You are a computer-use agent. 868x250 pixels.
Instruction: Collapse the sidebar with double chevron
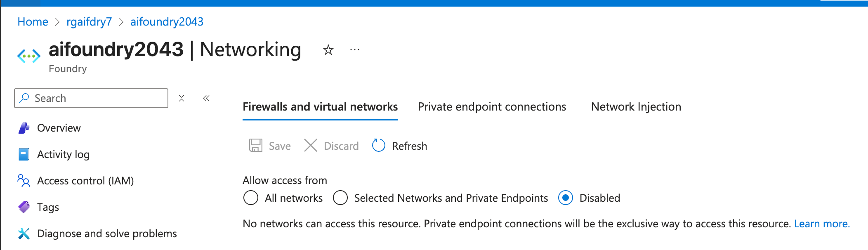tap(206, 98)
